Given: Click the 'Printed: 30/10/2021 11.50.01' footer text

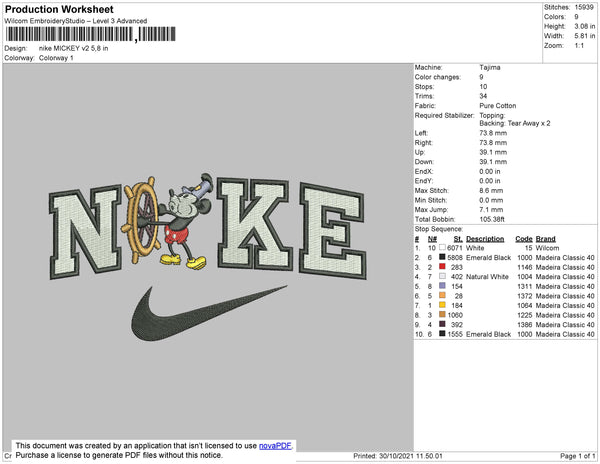Looking at the screenshot, I should tap(398, 456).
